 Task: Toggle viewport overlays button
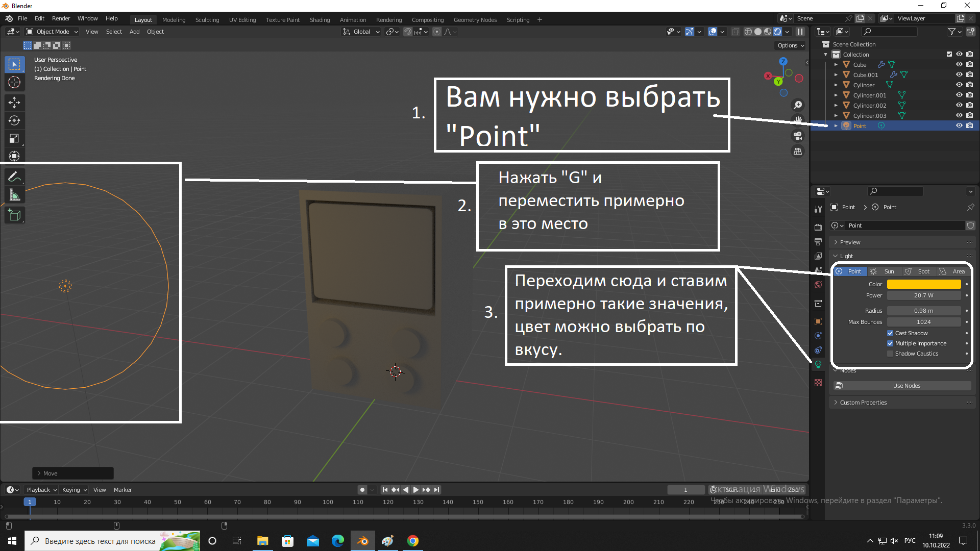pyautogui.click(x=713, y=32)
